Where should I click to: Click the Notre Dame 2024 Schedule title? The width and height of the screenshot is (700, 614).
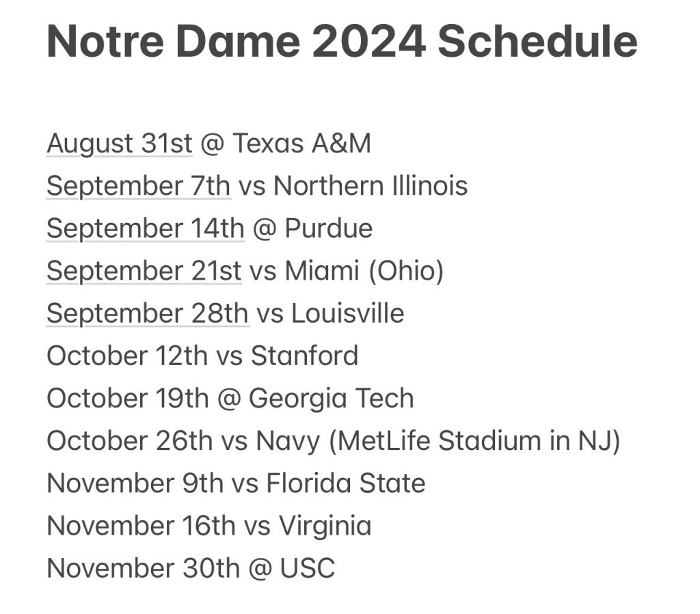(x=342, y=42)
